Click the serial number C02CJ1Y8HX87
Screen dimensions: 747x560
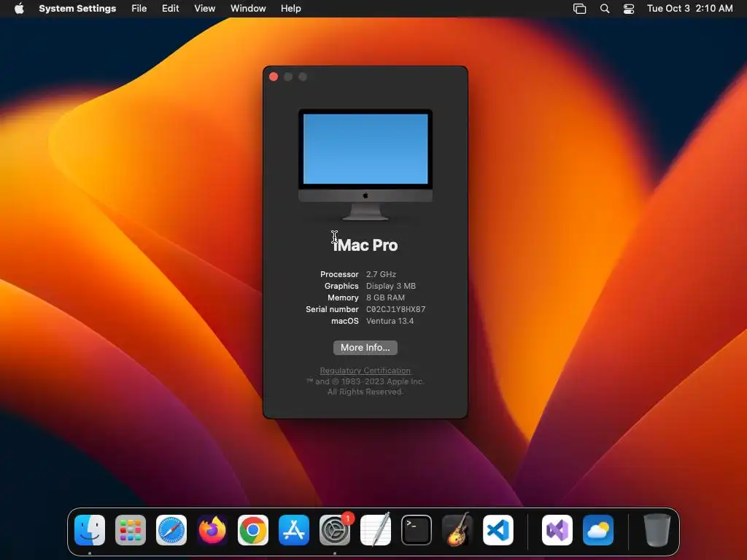pyautogui.click(x=396, y=309)
